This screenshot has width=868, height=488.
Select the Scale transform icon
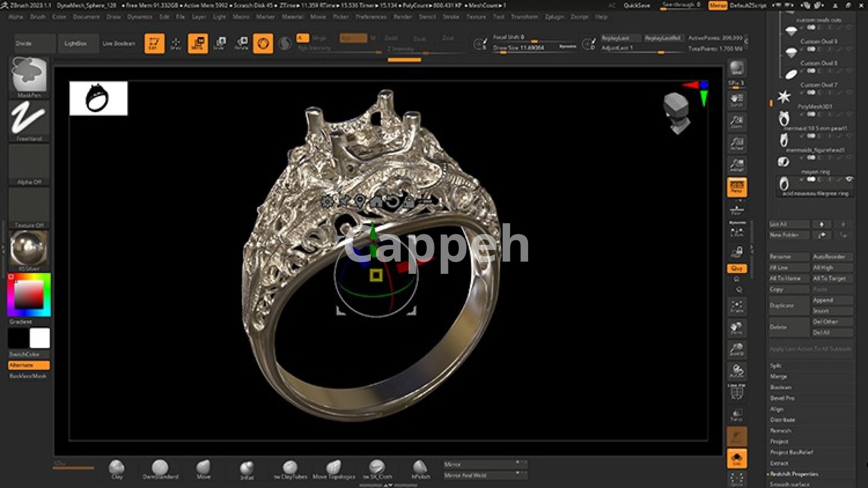point(220,43)
